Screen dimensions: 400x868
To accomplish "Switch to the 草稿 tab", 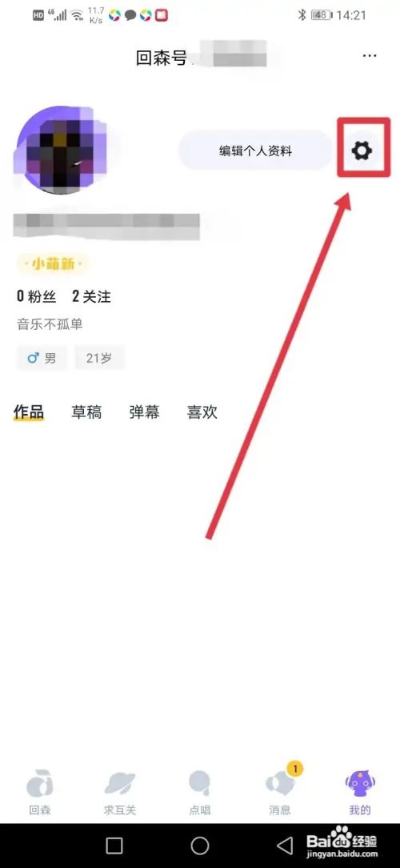I will click(x=86, y=412).
